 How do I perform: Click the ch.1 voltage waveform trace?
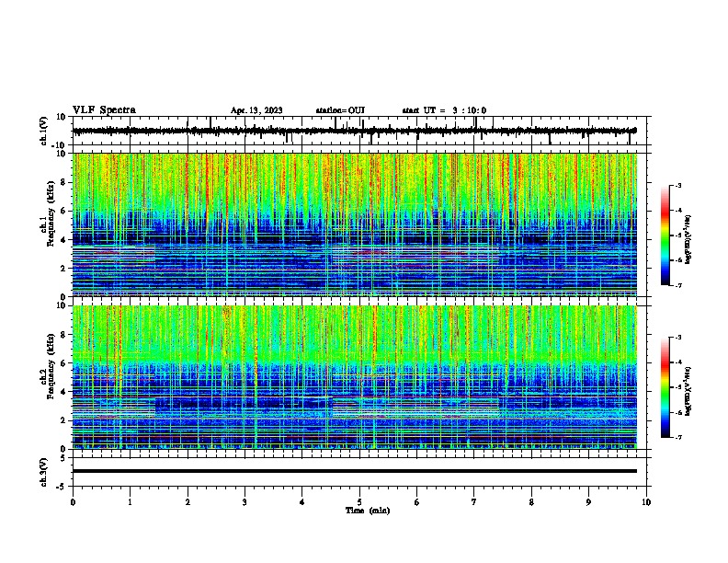[x=354, y=131]
